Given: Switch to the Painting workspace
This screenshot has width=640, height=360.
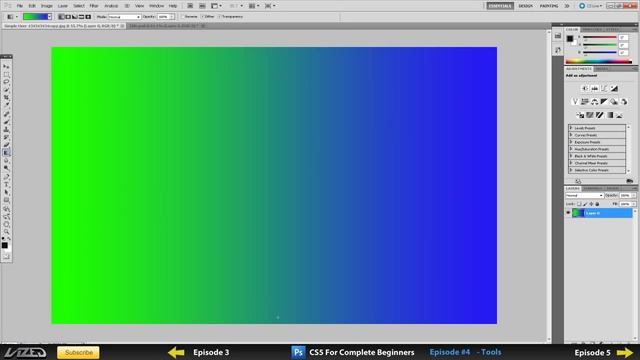Looking at the screenshot, I should point(549,6).
